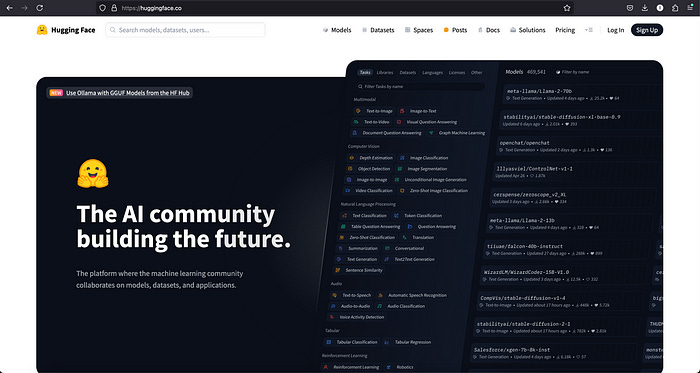
Task: Open CompVis/stable-diffusion-v1-4 model entry
Action: click(558, 301)
